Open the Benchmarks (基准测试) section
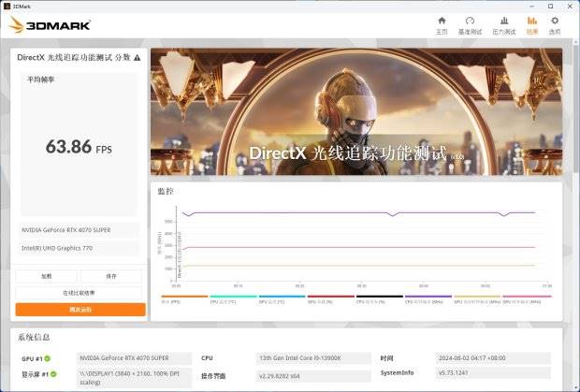Image resolution: width=580 pixels, height=392 pixels. [x=470, y=25]
